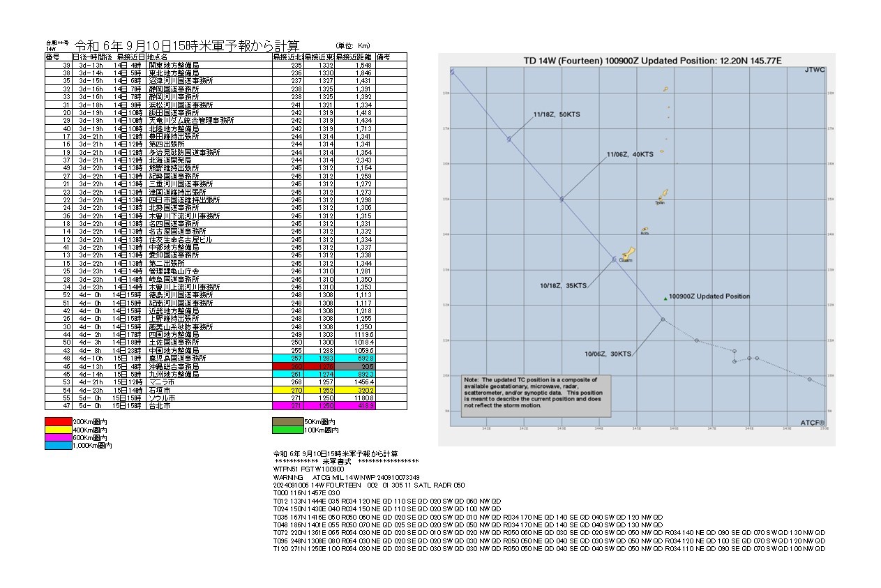Click Guam island on the map

626,253
